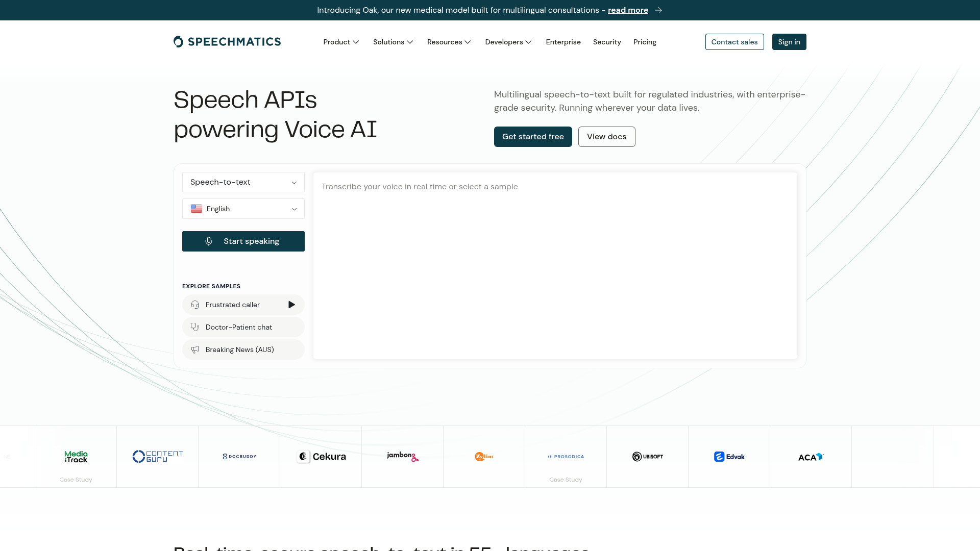The height and width of the screenshot is (551, 980).
Task: Open the Media Track case study logo
Action: (76, 457)
